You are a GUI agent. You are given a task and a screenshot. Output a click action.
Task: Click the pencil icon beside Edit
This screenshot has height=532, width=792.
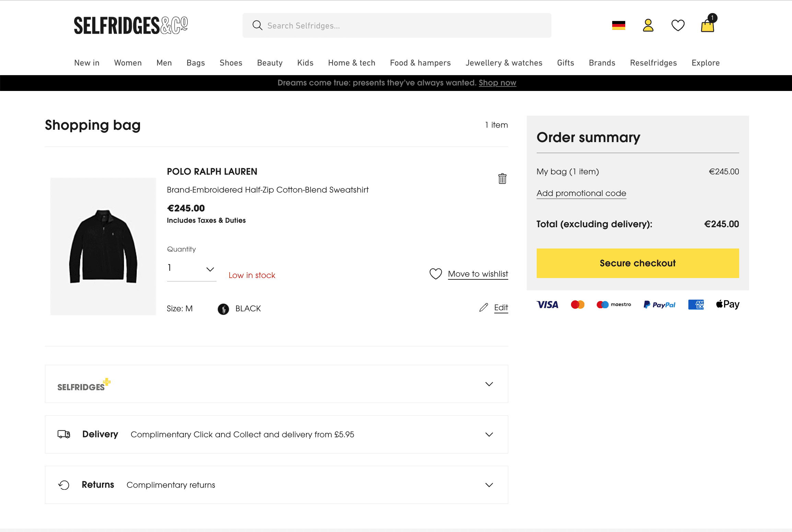(484, 308)
